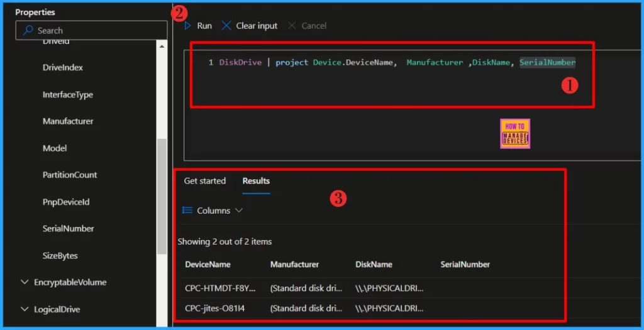Click the CPC-jites-O81I4 device cell

pyautogui.click(x=215, y=308)
